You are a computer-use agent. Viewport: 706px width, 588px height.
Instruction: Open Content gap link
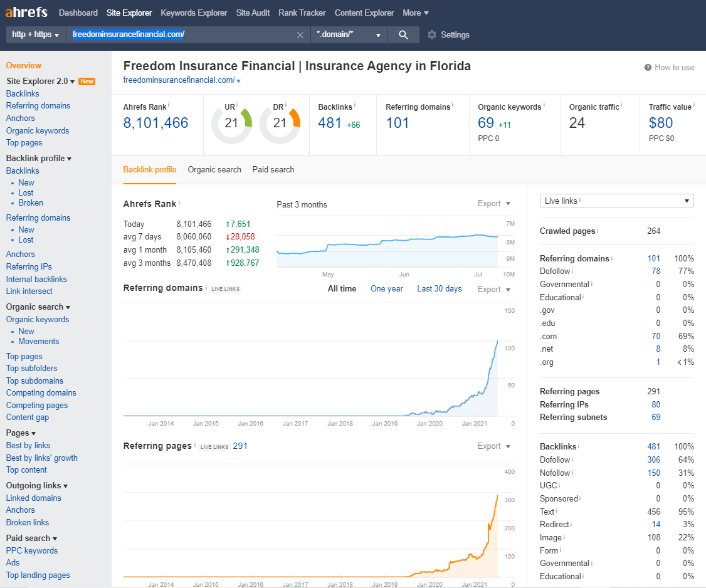[28, 417]
